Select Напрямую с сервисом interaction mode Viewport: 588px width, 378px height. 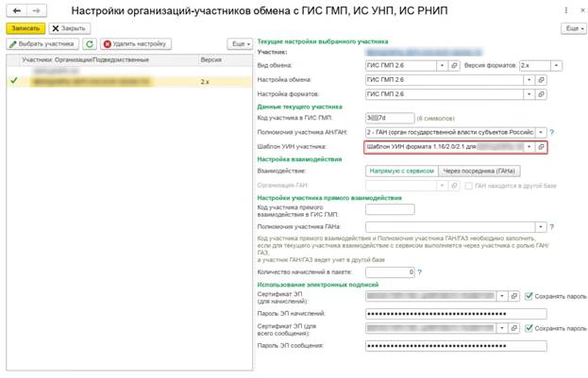click(402, 171)
